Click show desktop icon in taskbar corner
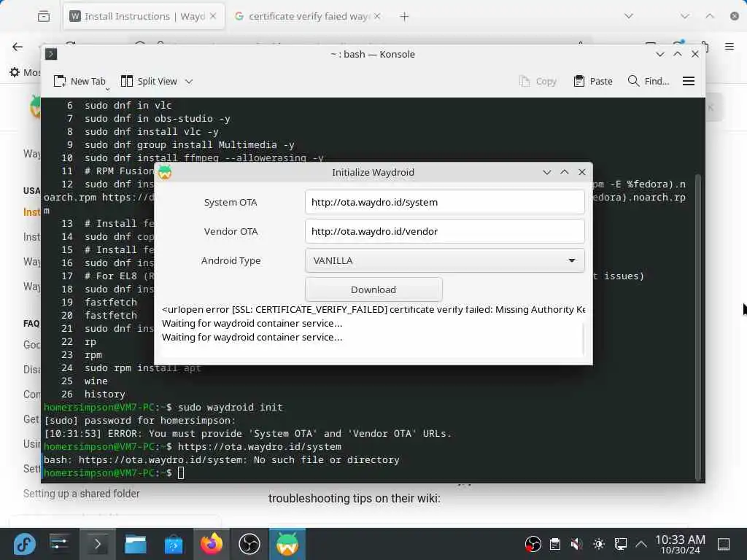The width and height of the screenshot is (747, 560). pos(724,544)
